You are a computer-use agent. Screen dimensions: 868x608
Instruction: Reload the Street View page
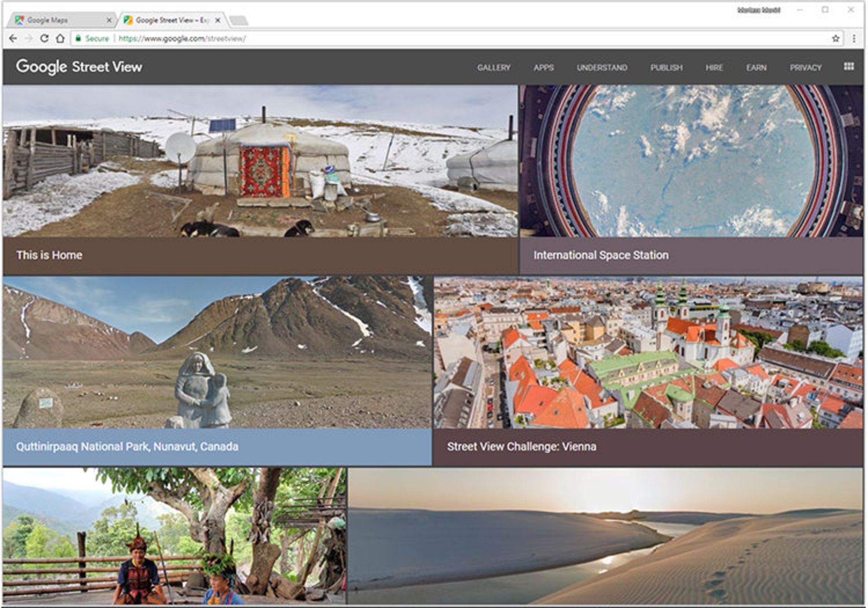pos(44,38)
